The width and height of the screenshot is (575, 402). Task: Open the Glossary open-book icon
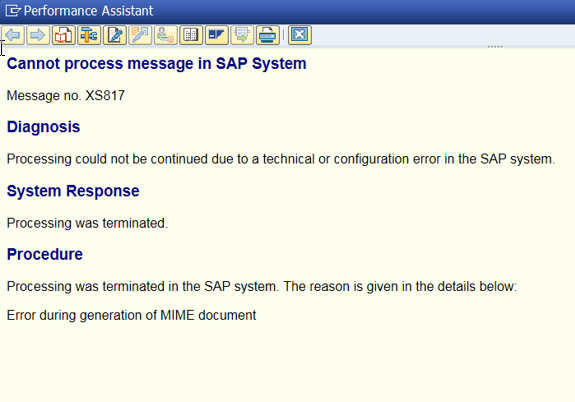(191, 35)
